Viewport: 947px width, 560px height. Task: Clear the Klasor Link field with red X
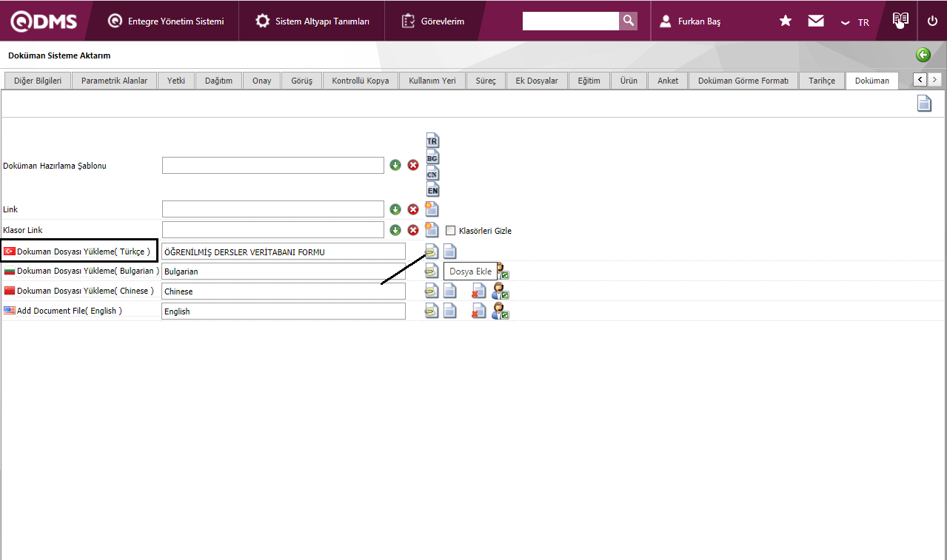(413, 230)
